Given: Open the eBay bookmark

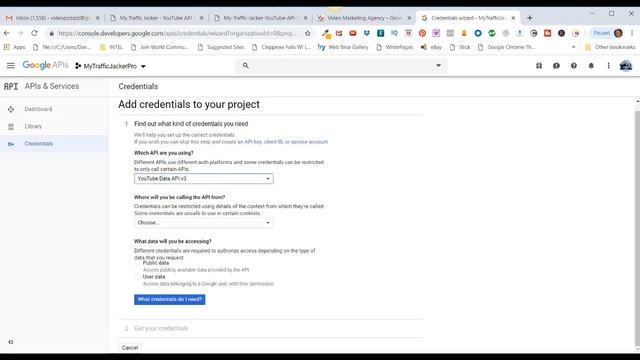Looking at the screenshot, I should click(x=431, y=47).
